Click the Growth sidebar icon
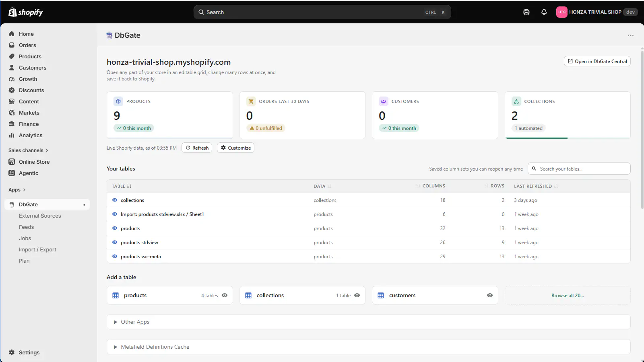The height and width of the screenshot is (362, 644). [x=12, y=79]
